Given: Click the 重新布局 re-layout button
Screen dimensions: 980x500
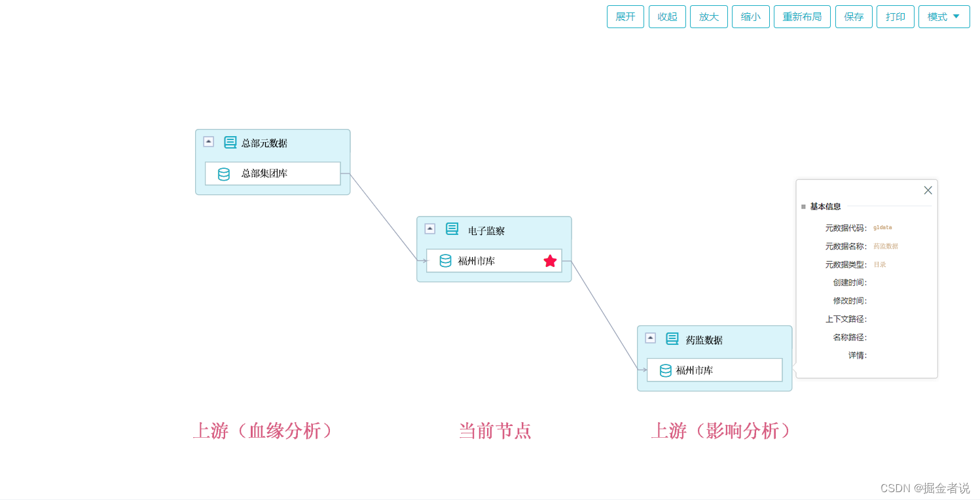Looking at the screenshot, I should pyautogui.click(x=802, y=16).
